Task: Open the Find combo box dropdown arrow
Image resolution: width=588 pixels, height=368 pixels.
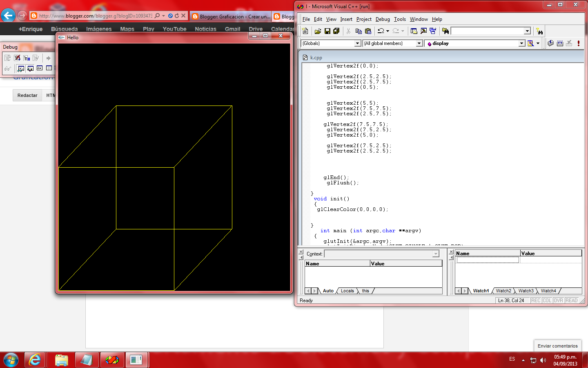Action: (x=527, y=31)
